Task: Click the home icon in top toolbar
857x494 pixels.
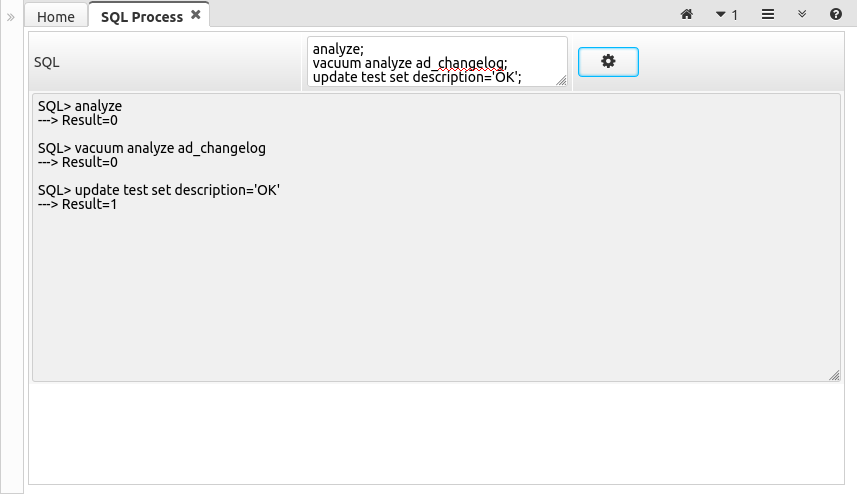Action: point(686,15)
